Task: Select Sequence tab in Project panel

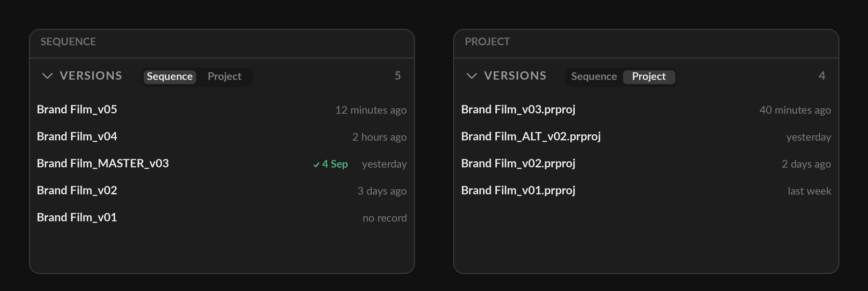Action: 594,77
